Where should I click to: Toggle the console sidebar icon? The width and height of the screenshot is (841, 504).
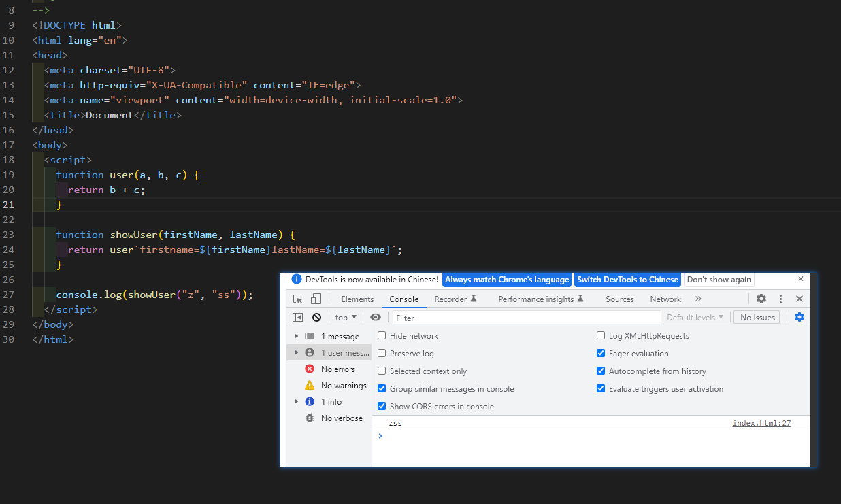298,317
